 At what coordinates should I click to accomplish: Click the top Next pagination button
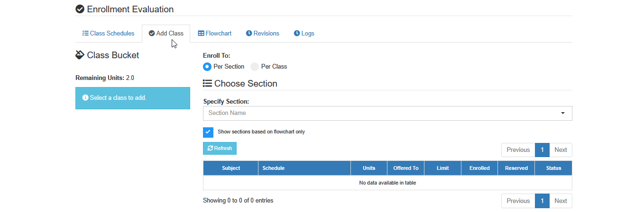(561, 150)
